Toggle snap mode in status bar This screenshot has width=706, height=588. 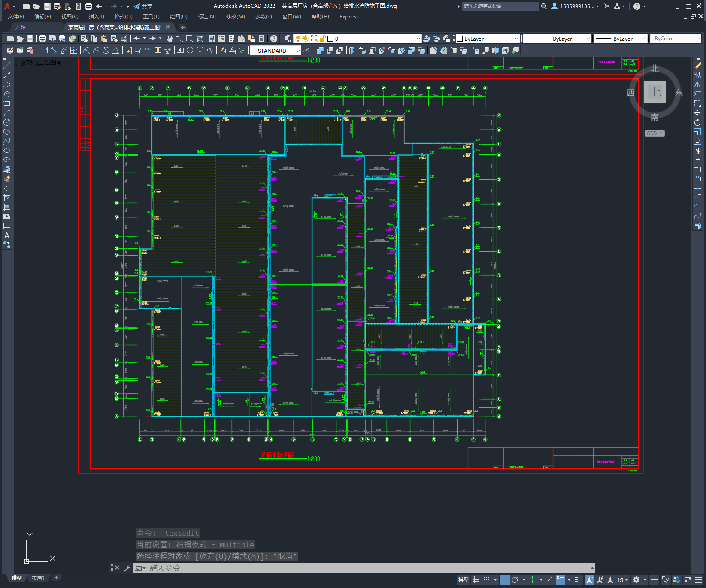click(x=486, y=580)
